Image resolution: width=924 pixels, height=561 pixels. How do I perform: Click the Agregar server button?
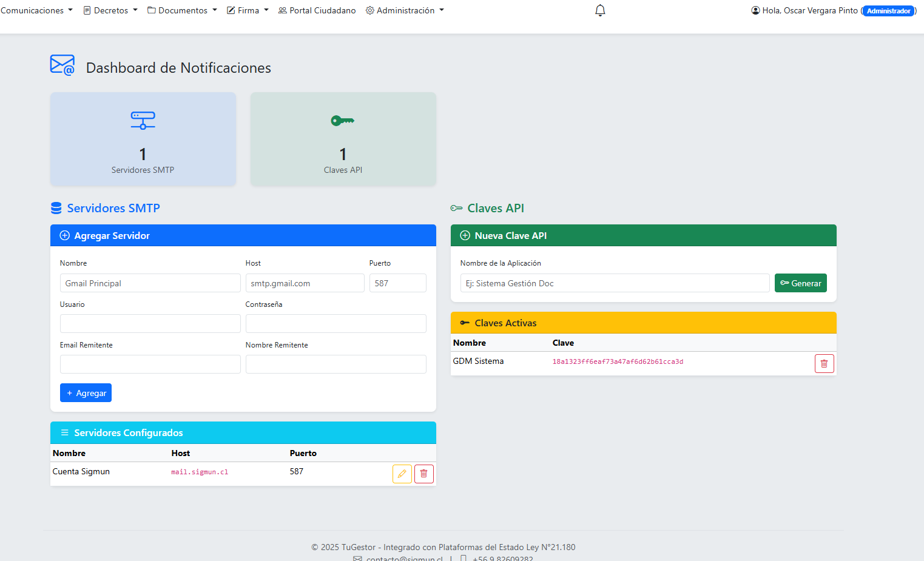tap(86, 393)
